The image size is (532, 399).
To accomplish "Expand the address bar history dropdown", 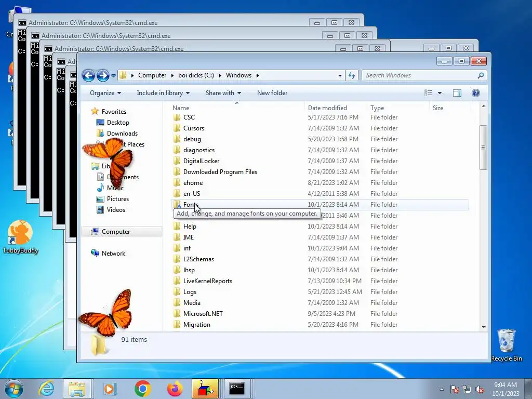I will click(x=340, y=76).
